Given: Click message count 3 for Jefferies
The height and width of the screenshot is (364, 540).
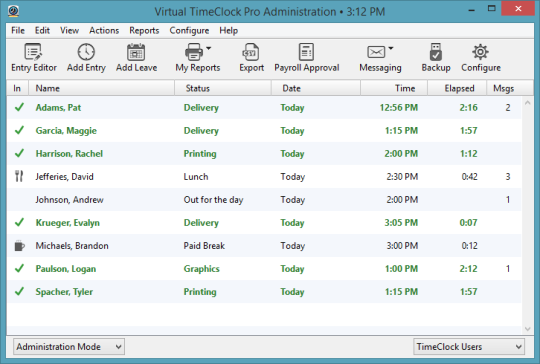Looking at the screenshot, I should pyautogui.click(x=508, y=177).
